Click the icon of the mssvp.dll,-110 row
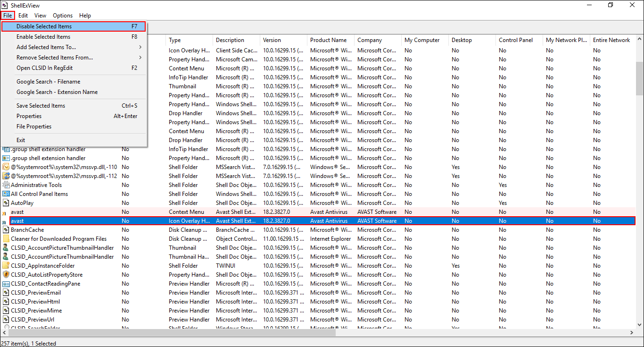The height and width of the screenshot is (347, 644). pyautogui.click(x=6, y=167)
